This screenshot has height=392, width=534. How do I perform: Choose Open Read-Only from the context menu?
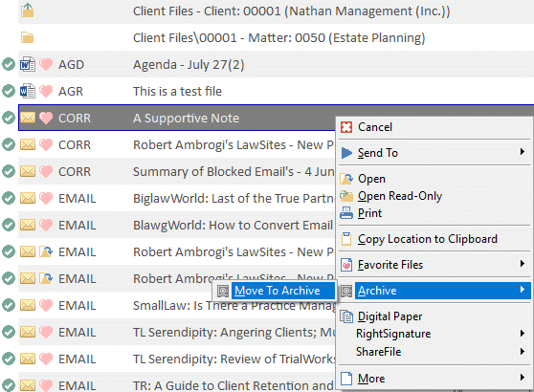click(400, 196)
